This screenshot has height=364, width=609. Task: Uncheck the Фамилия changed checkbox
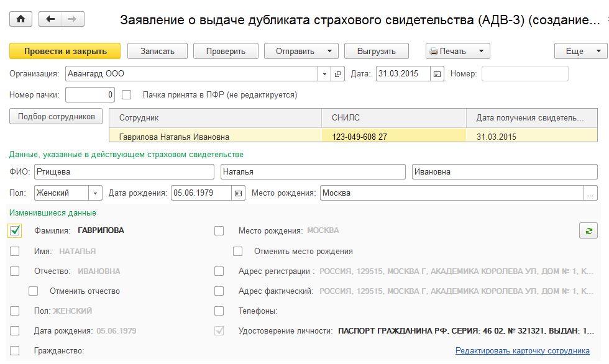pos(16,230)
